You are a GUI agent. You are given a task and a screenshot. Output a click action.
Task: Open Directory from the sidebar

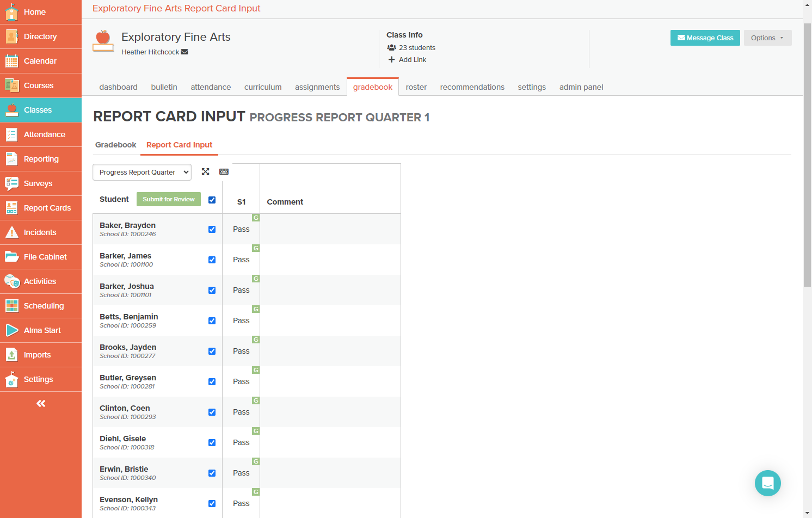[41, 36]
